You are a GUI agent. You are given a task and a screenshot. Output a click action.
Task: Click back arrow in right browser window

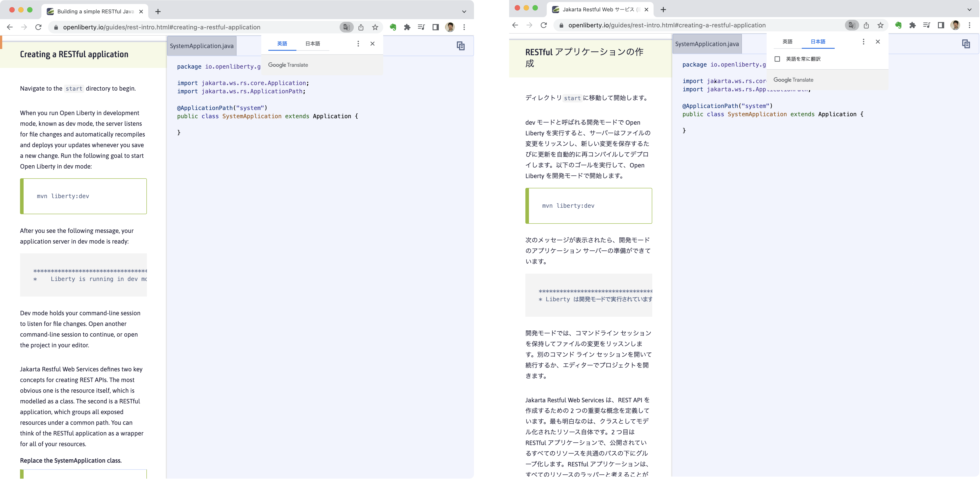tap(515, 25)
